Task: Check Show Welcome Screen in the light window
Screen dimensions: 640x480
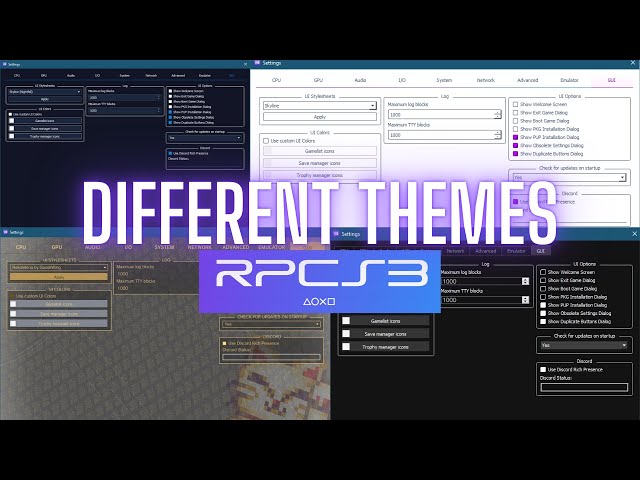Action: coord(516,104)
